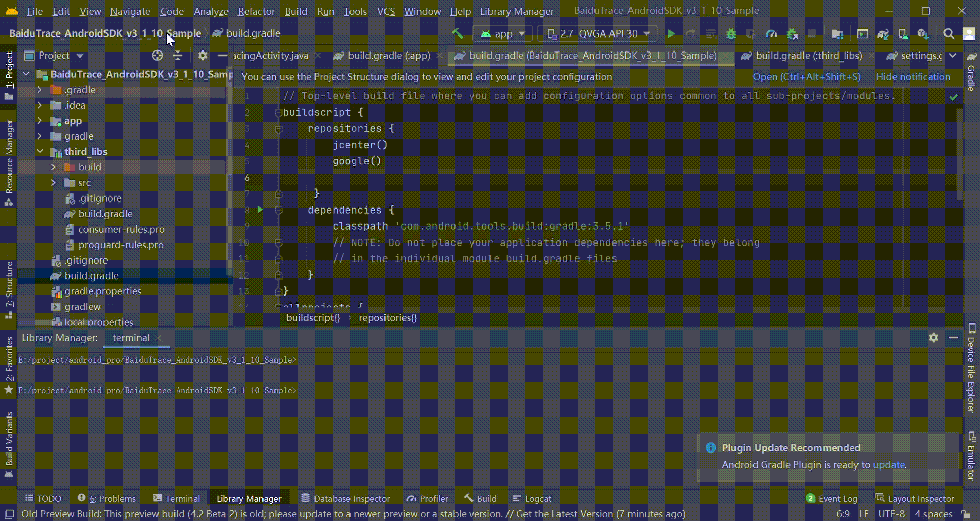Click Attach Debugger to Android Process icon
The width and height of the screenshot is (980, 521).
(792, 33)
